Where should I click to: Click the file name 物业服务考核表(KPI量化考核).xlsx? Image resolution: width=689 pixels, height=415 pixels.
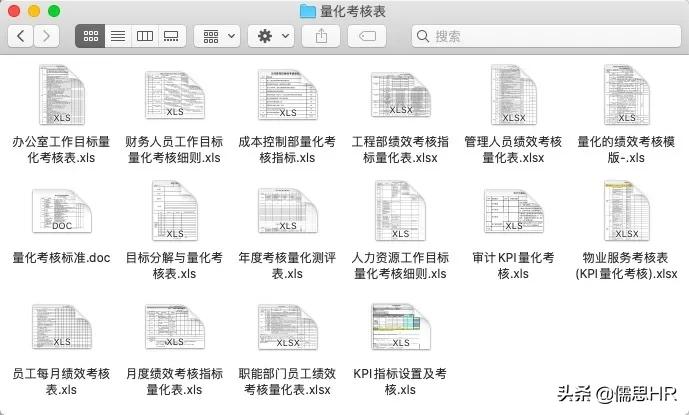click(626, 266)
